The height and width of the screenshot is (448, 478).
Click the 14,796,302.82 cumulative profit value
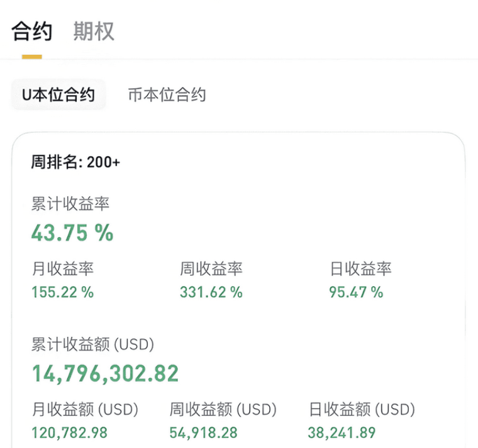tap(105, 374)
